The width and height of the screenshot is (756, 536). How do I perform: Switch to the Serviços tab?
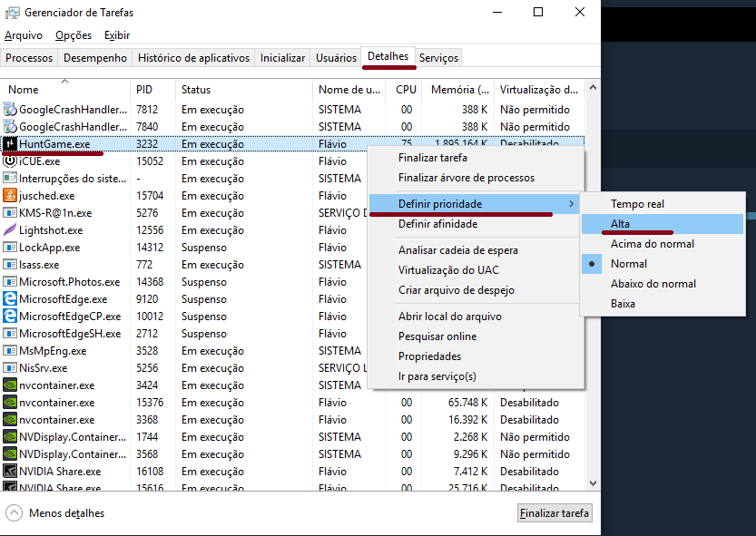pyautogui.click(x=438, y=58)
